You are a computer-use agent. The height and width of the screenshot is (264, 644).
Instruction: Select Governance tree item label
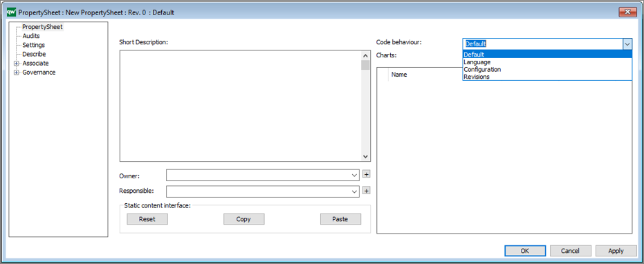click(39, 73)
